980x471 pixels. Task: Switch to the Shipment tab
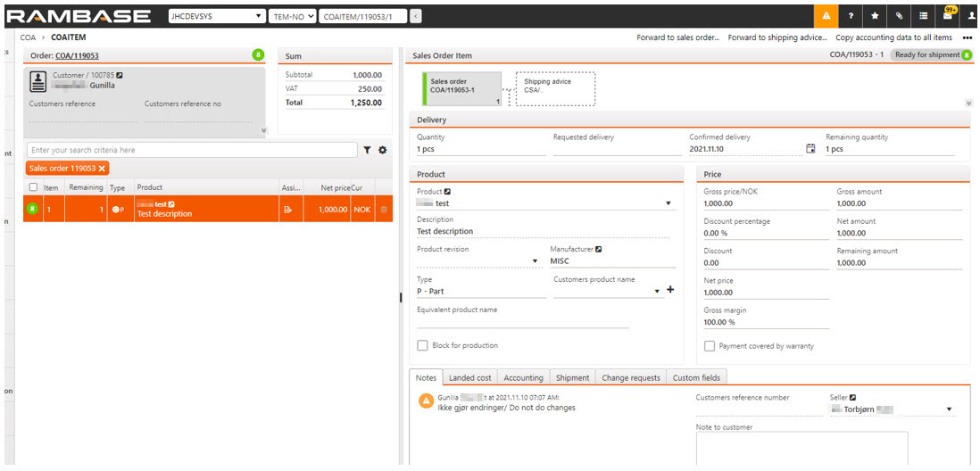pyautogui.click(x=571, y=378)
